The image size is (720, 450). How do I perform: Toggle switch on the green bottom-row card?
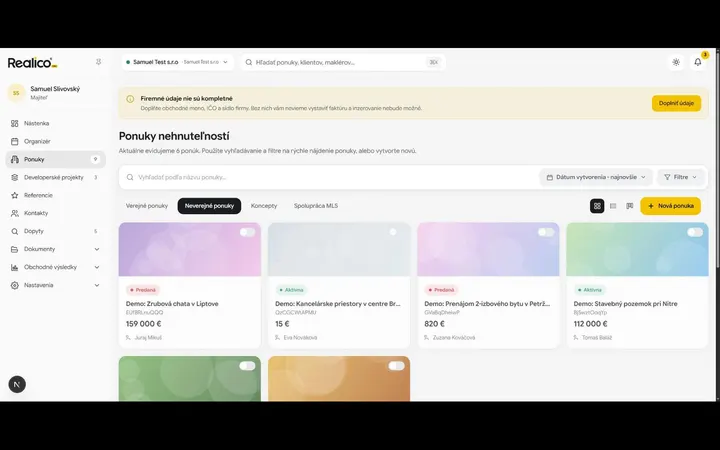pyautogui.click(x=247, y=366)
